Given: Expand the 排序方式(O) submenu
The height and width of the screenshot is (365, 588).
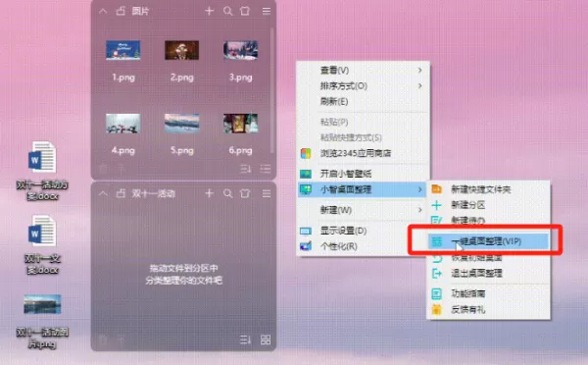Looking at the screenshot, I should (x=363, y=86).
